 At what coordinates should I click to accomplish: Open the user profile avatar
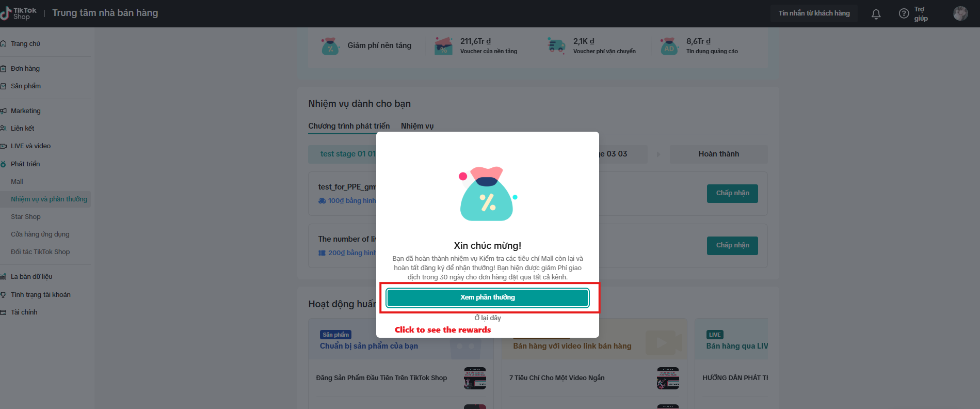960,13
